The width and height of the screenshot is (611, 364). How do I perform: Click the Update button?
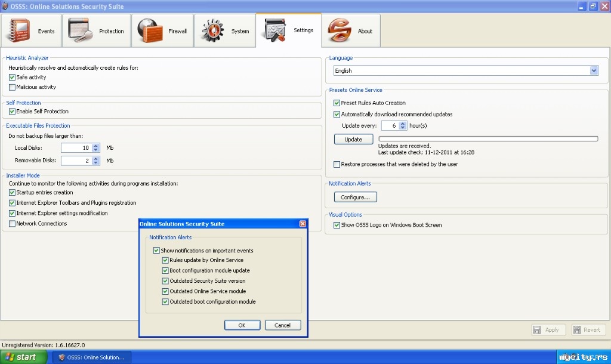click(353, 140)
